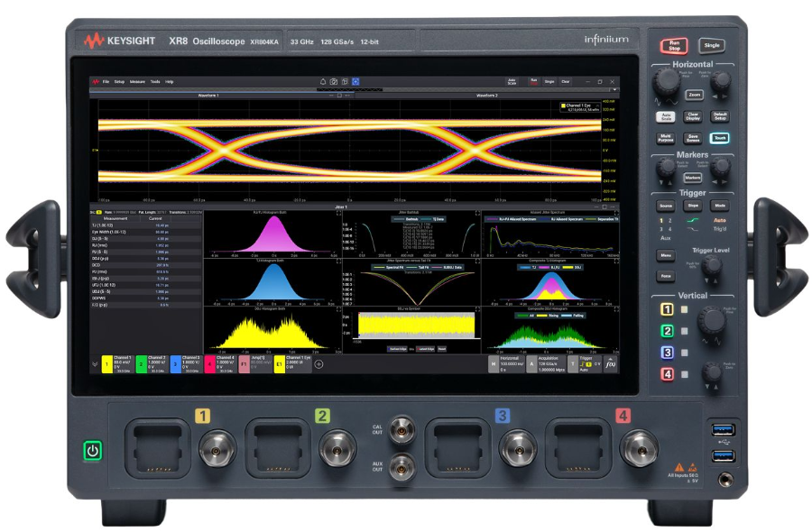Select the Waveform 2 tab
This screenshot has width=812, height=532.
click(487, 96)
